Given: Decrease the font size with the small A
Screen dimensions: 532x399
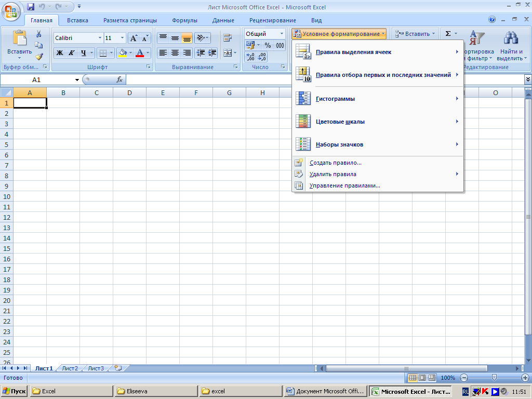Looking at the screenshot, I should point(145,38).
